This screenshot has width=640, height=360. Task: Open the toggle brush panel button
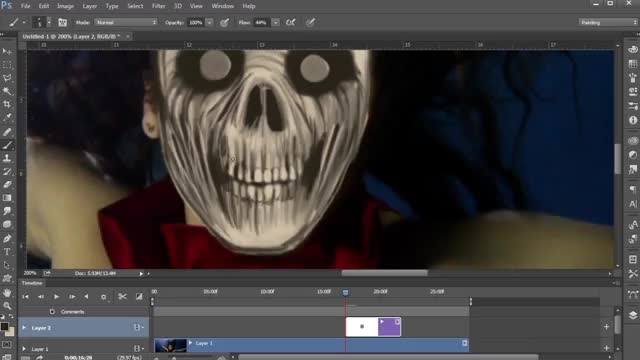62,22
